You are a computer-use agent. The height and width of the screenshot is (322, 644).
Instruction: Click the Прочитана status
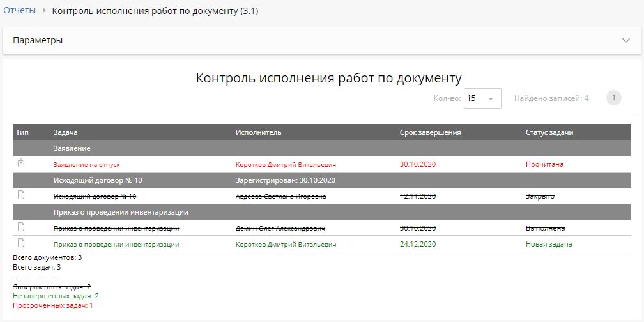point(544,164)
